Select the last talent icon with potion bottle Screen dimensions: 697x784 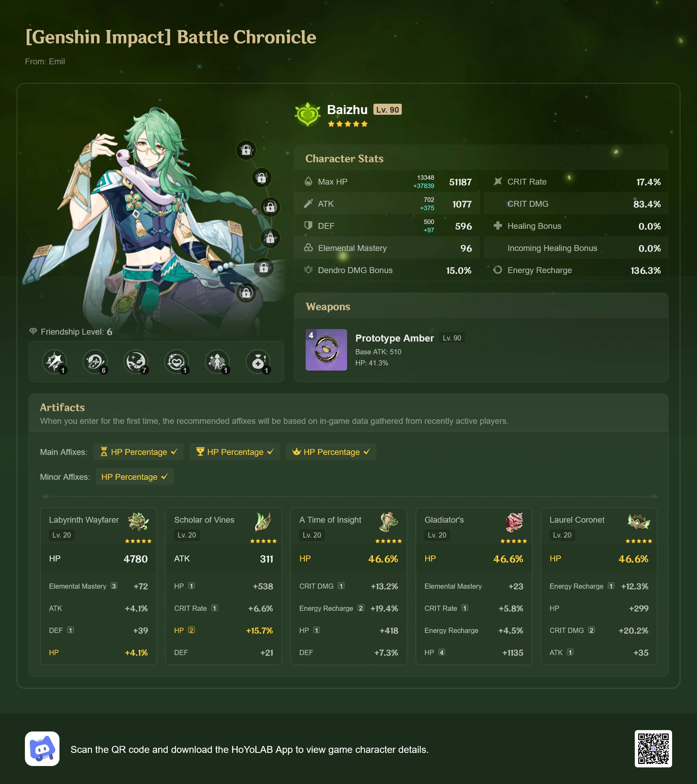click(258, 362)
